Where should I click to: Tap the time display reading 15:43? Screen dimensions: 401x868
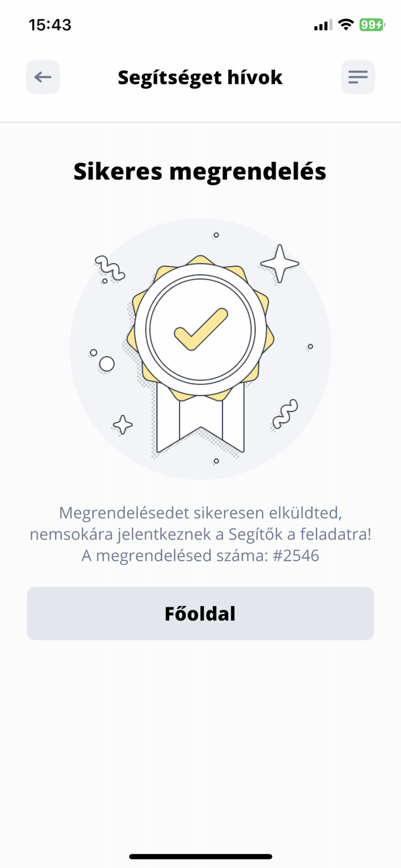pos(51,25)
